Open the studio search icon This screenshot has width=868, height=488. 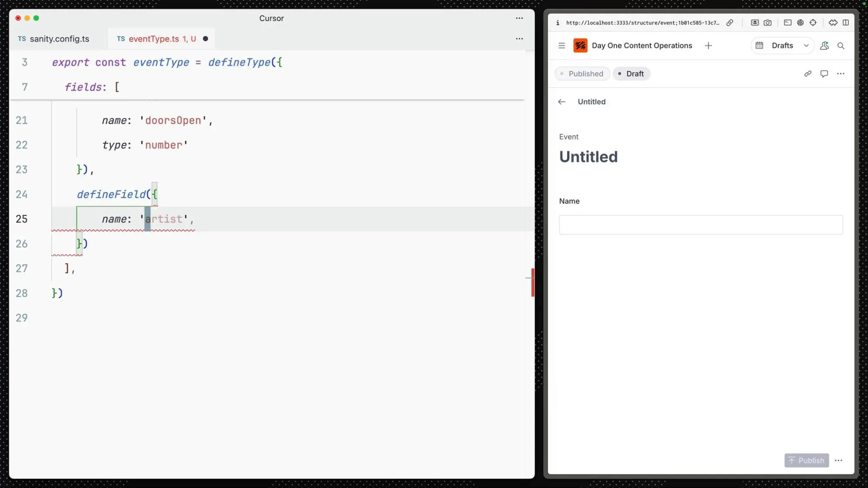(x=841, y=46)
